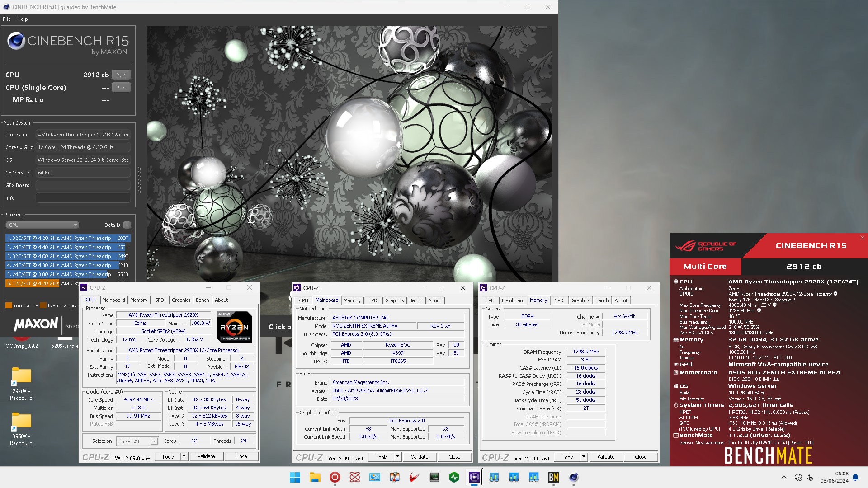Open the CPU ranking type dropdown
868x488 pixels.
(42, 225)
